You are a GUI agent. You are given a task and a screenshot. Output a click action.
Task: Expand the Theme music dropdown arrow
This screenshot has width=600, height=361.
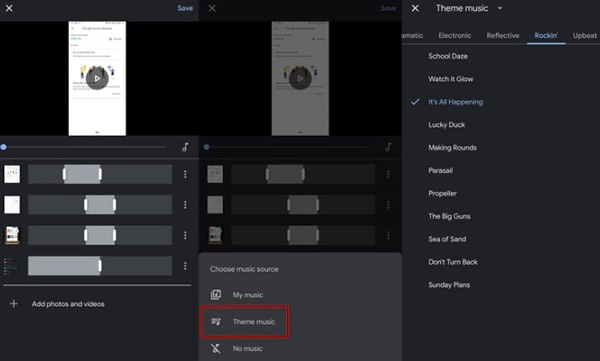500,8
